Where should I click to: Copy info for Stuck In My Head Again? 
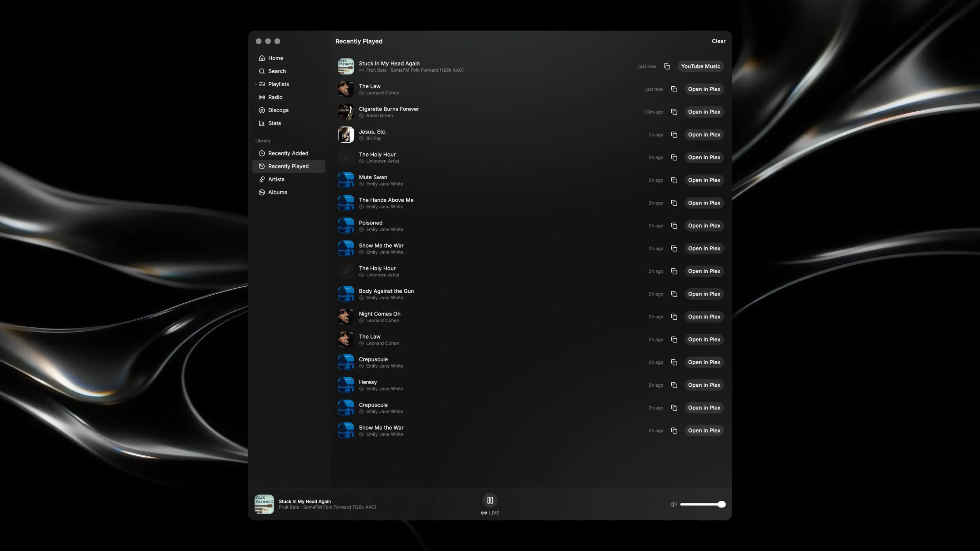pos(667,66)
